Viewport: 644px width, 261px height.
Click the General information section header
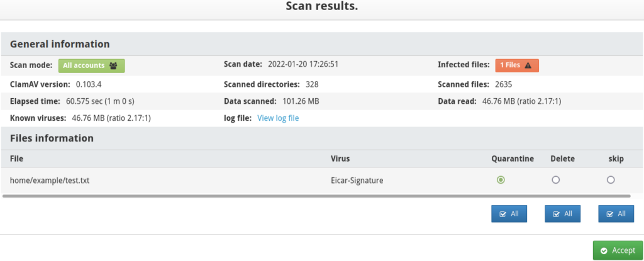[x=60, y=44]
